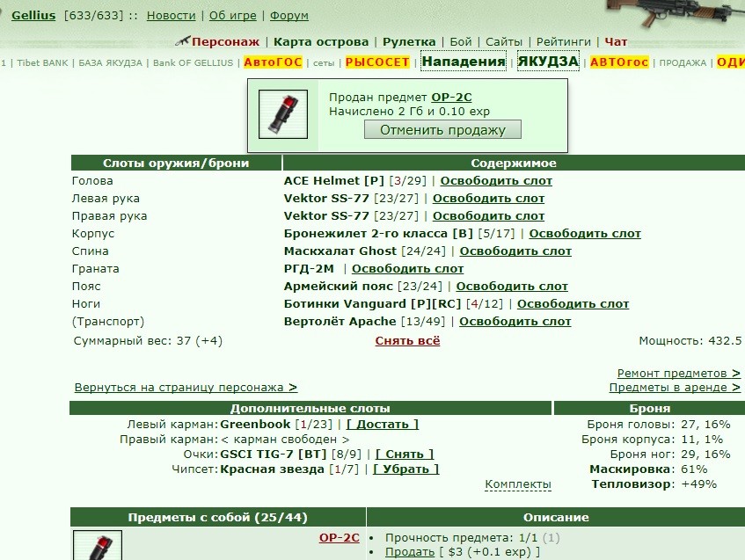The image size is (745, 560).
Task: Open the Карта острова menu item
Action: point(321,42)
